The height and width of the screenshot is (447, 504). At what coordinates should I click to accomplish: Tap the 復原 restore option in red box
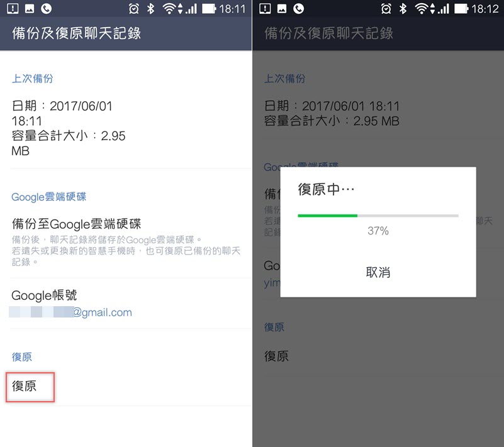click(25, 386)
